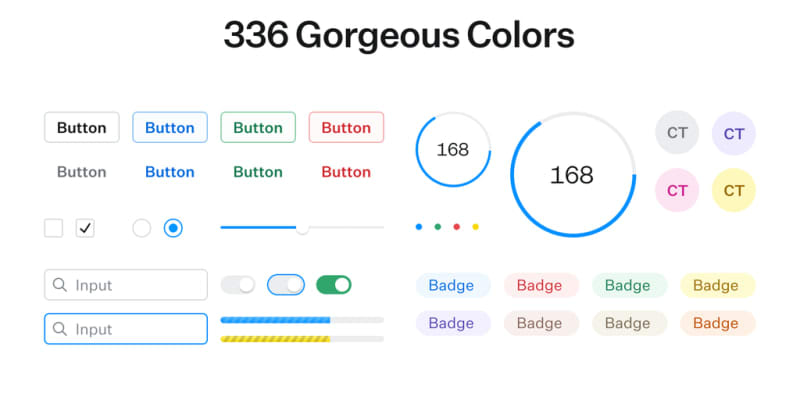
Task: Click the gray CT avatar circle
Action: (677, 132)
